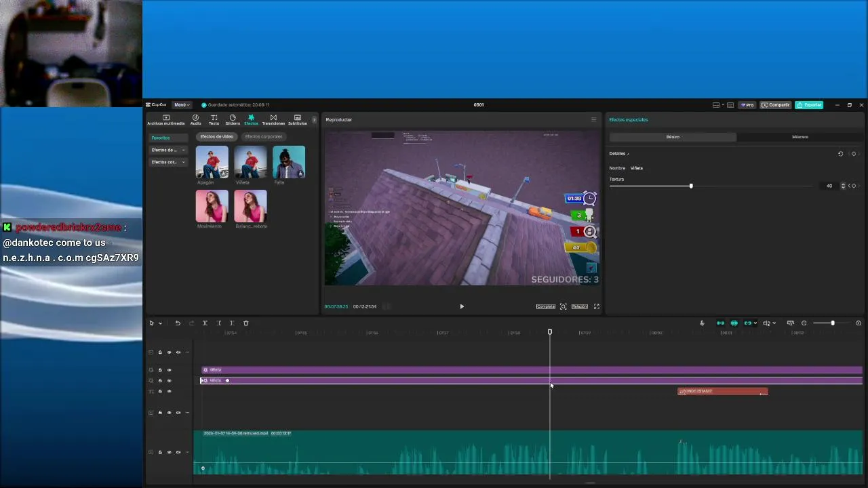The width and height of the screenshot is (868, 488).
Task: Trim clip left of playhead
Action: pyautogui.click(x=218, y=323)
